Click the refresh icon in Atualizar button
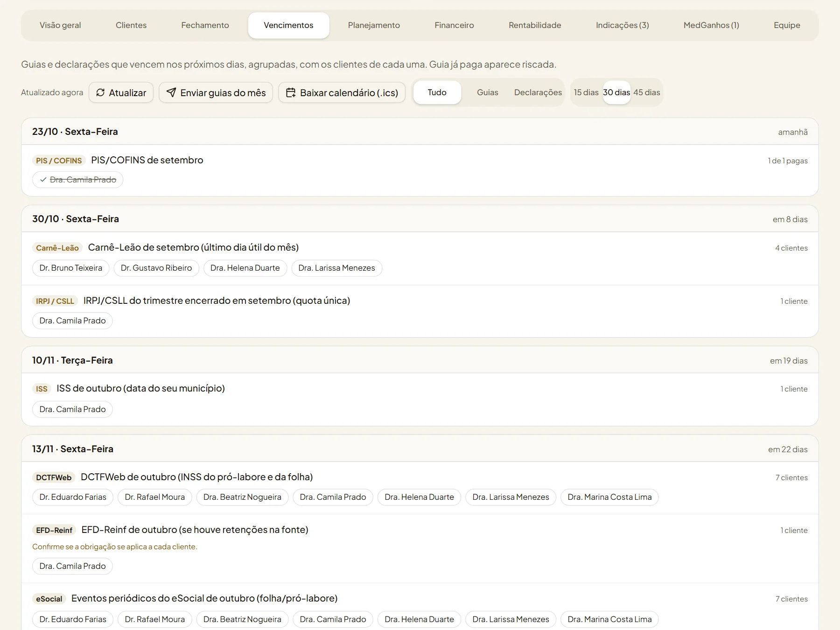Image resolution: width=840 pixels, height=630 pixels. tap(100, 92)
